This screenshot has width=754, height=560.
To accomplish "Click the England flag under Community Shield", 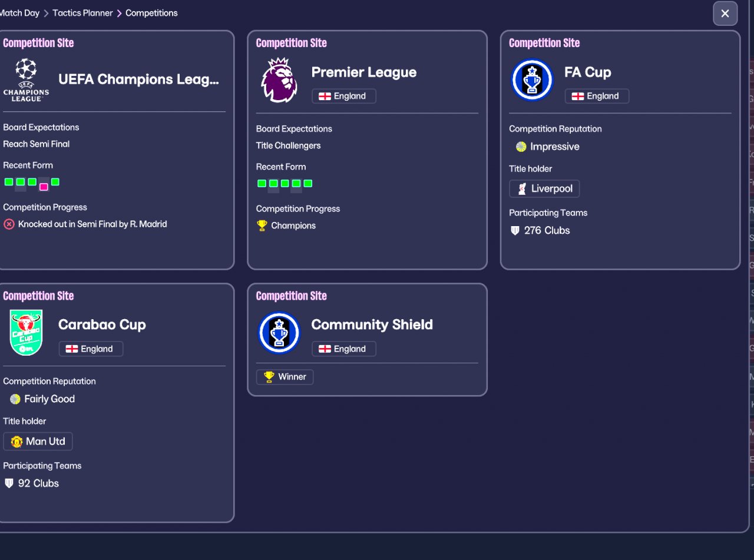I will [325, 349].
